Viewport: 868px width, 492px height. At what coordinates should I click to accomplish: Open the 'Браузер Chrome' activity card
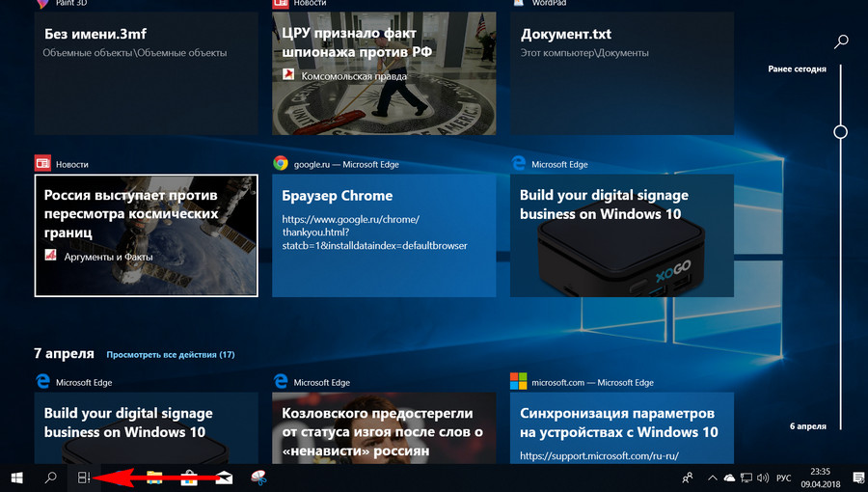tap(384, 235)
